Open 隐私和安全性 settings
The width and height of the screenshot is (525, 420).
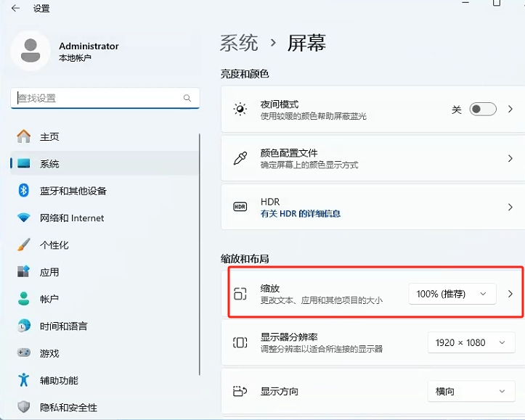coord(105,407)
